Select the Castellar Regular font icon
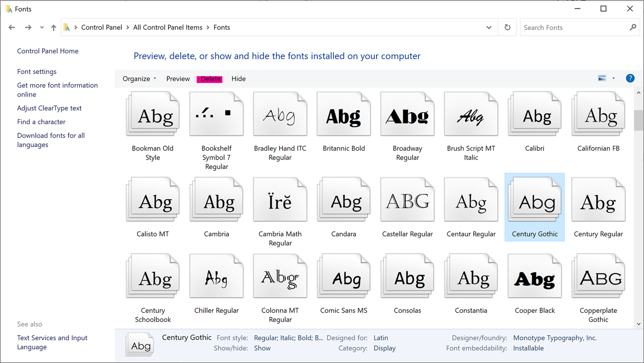Viewport: 644px width, 363px height. [407, 199]
